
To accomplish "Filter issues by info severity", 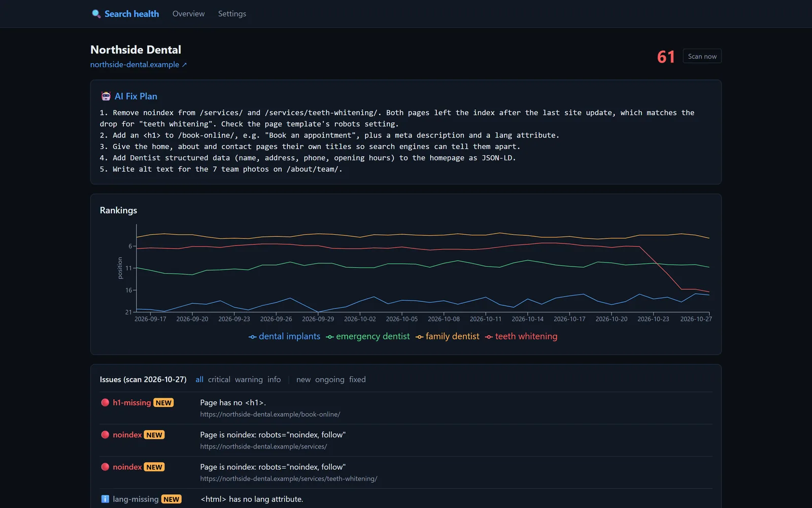I will [x=274, y=379].
